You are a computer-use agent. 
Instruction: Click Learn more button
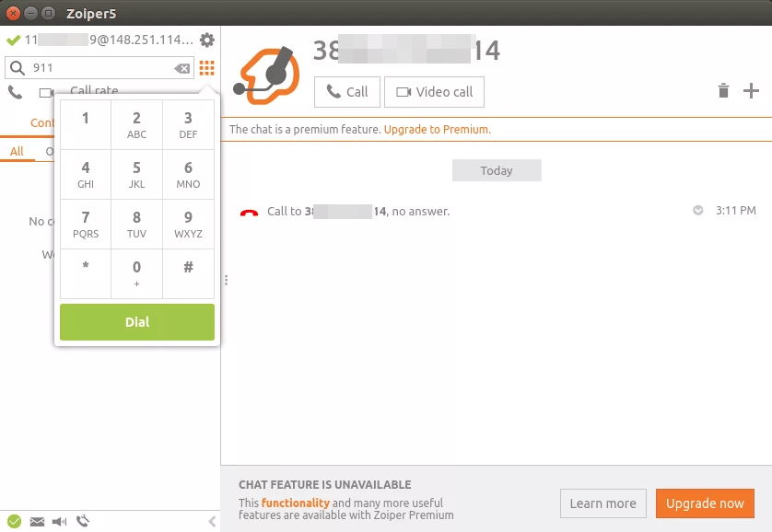[x=603, y=503]
